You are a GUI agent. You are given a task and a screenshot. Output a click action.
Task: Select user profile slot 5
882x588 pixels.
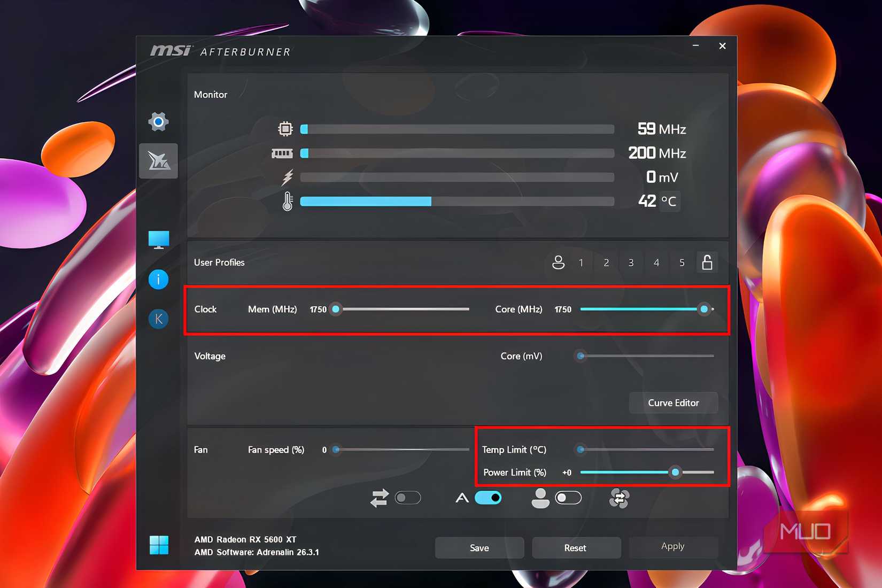(x=682, y=262)
